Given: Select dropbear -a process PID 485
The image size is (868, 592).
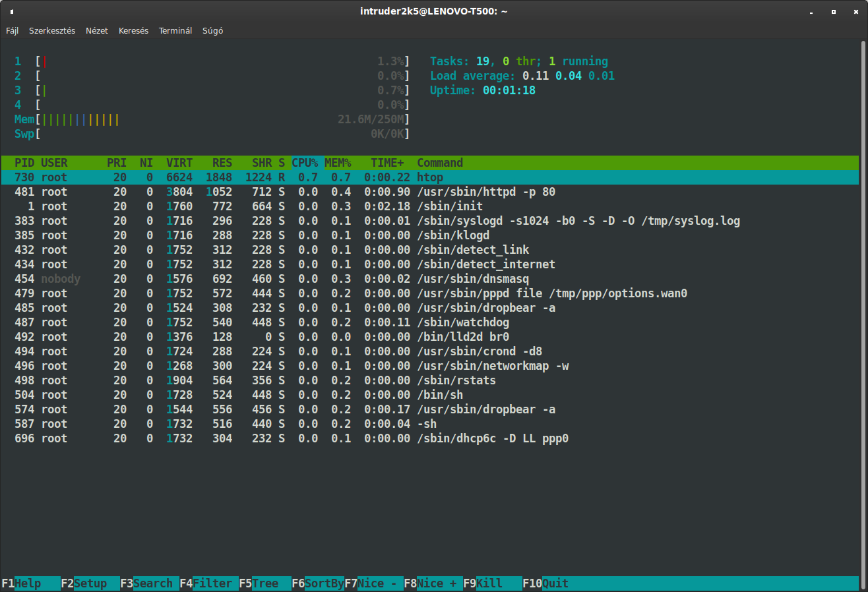Looking at the screenshot, I should pyautogui.click(x=430, y=308).
